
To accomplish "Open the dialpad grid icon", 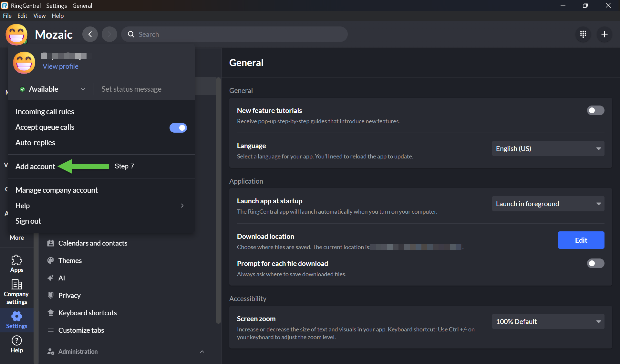I will 583,34.
